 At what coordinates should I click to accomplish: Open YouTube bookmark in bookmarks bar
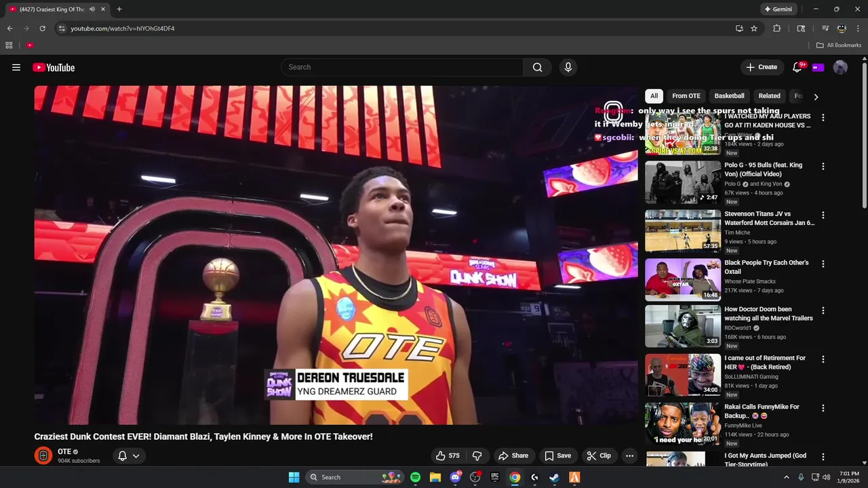(x=30, y=45)
